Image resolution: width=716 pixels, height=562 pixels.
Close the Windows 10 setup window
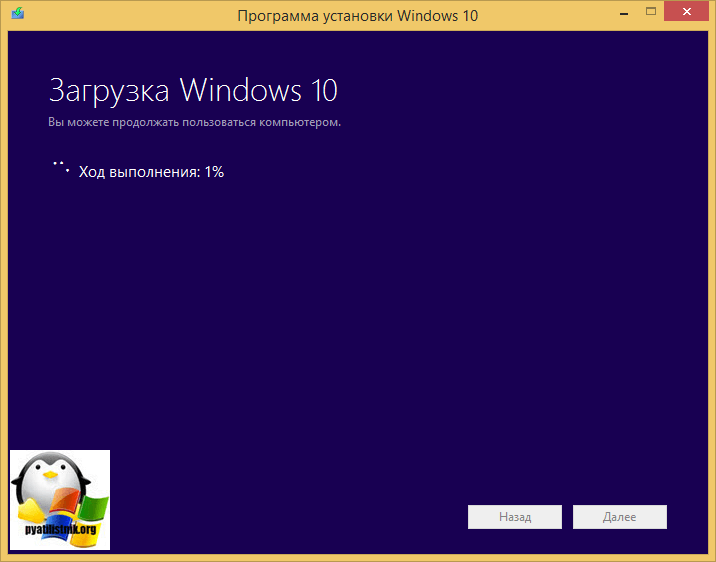[x=687, y=12]
